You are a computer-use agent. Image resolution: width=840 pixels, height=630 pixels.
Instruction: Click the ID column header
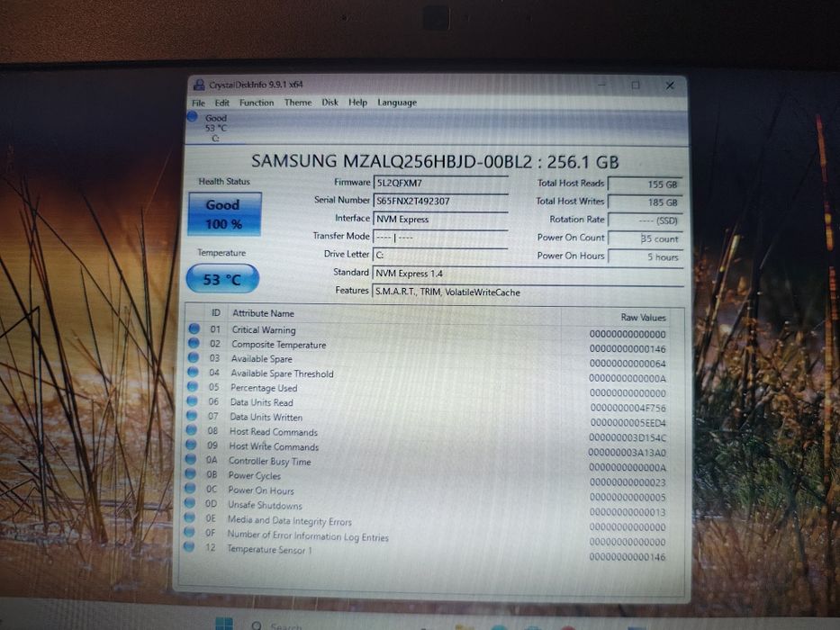click(216, 313)
